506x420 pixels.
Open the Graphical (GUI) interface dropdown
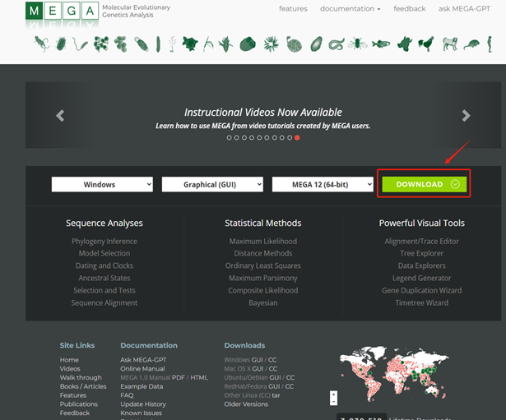click(212, 184)
